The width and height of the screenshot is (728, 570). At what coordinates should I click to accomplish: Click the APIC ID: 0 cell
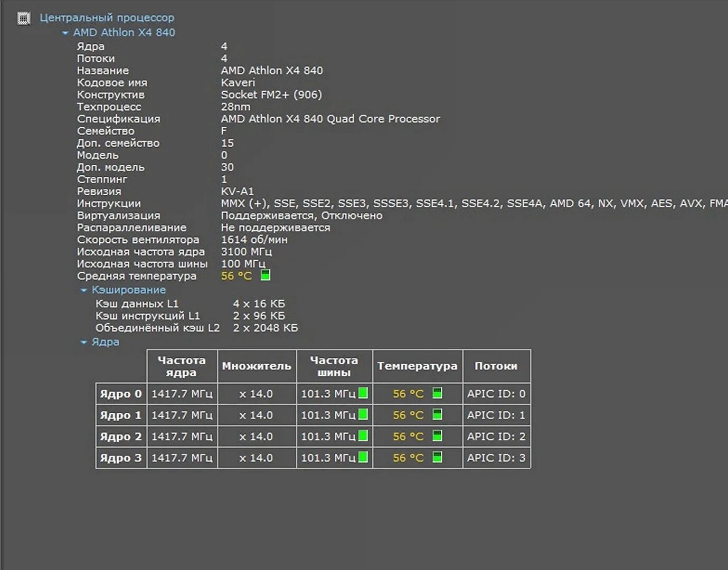click(x=496, y=394)
